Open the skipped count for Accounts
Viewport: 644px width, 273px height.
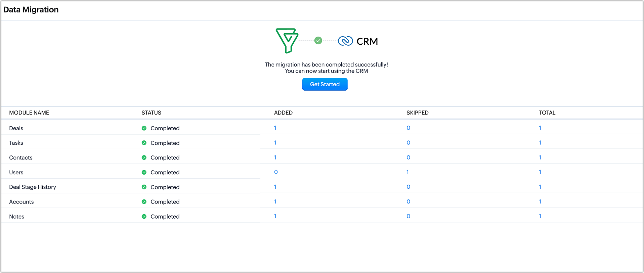pos(409,201)
